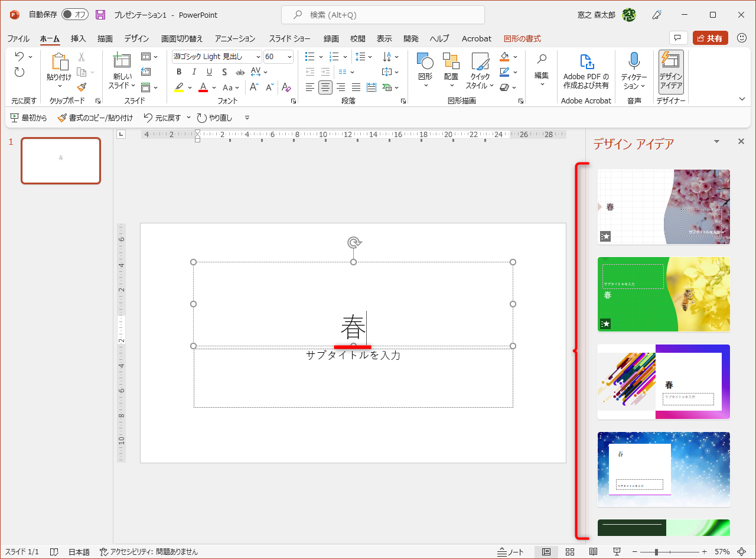Open the comments pane button
Viewport: 756px width, 559px height.
pyautogui.click(x=679, y=38)
